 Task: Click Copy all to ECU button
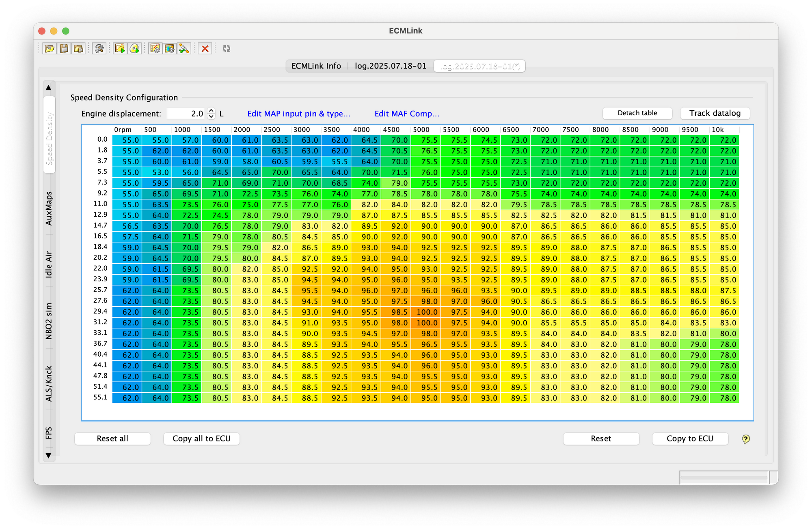pyautogui.click(x=201, y=439)
